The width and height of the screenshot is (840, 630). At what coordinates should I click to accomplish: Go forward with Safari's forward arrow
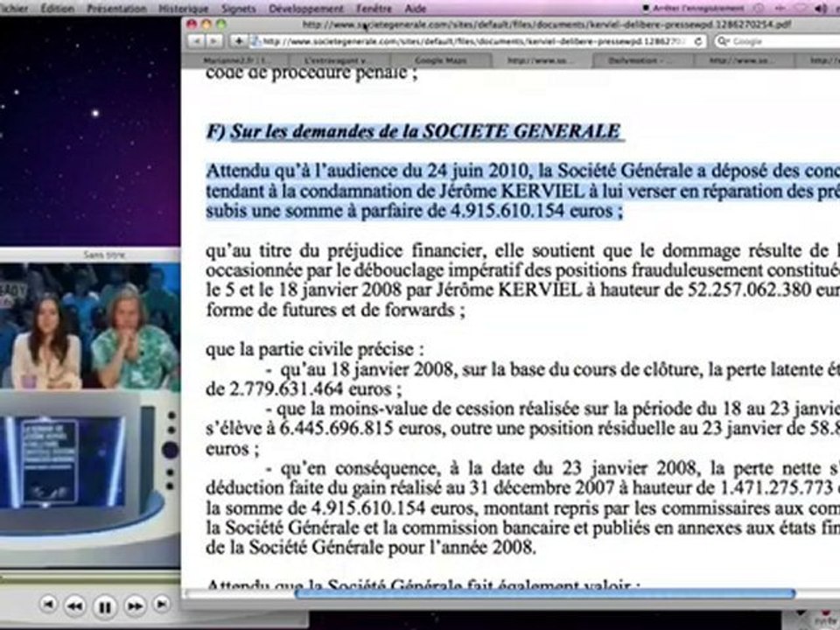(214, 41)
